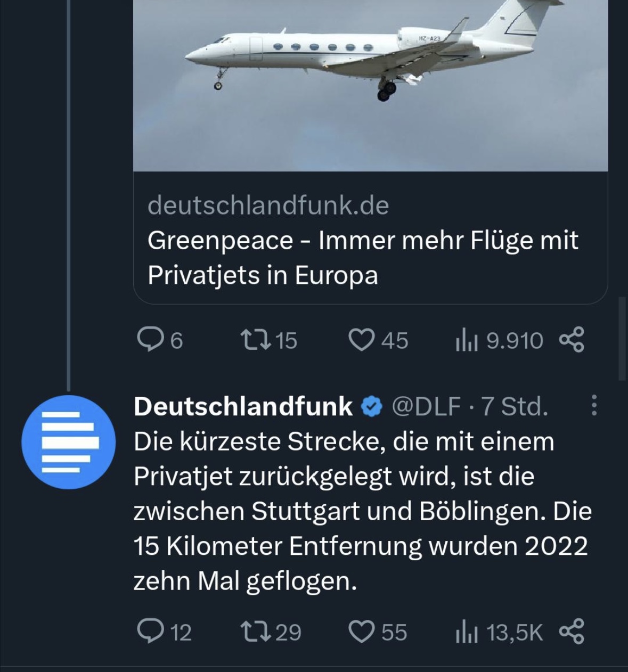
Task: Click the deutschlandfunk.de domain label
Action: point(268,206)
